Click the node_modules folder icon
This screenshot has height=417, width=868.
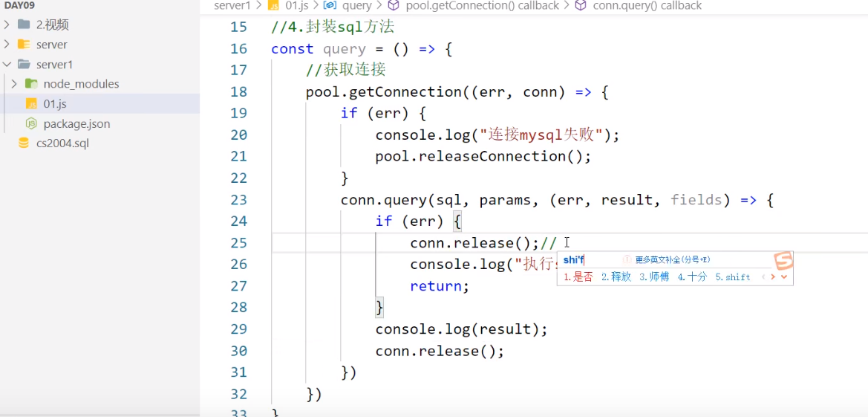pos(31,84)
